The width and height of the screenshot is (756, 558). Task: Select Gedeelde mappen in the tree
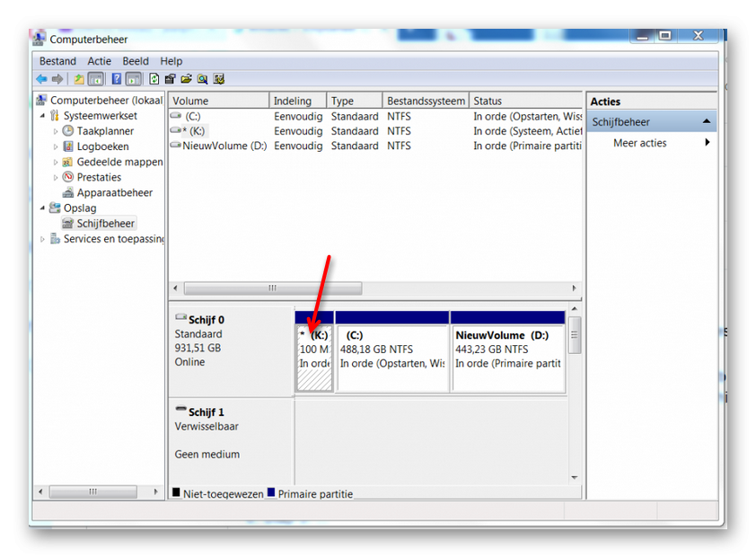pos(119,162)
